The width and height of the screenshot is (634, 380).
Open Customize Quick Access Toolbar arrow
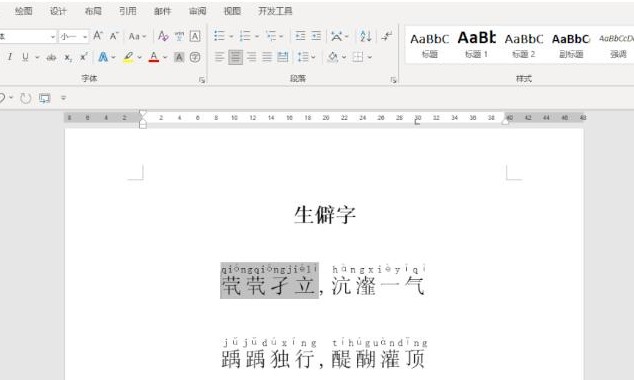coord(63,98)
